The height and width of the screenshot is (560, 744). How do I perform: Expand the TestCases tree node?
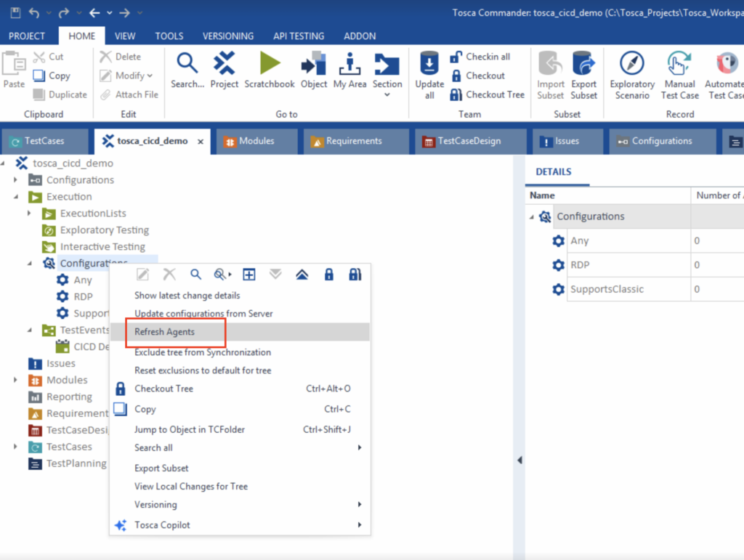pos(16,447)
